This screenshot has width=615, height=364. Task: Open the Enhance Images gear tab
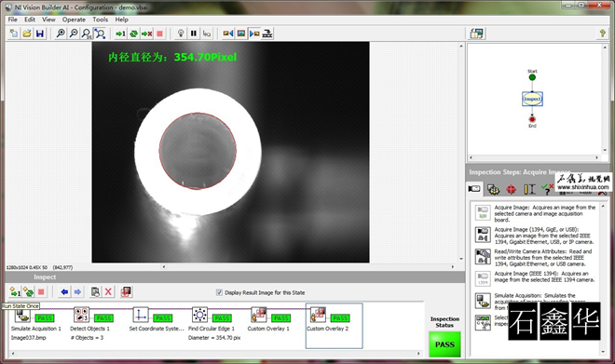coord(493,190)
